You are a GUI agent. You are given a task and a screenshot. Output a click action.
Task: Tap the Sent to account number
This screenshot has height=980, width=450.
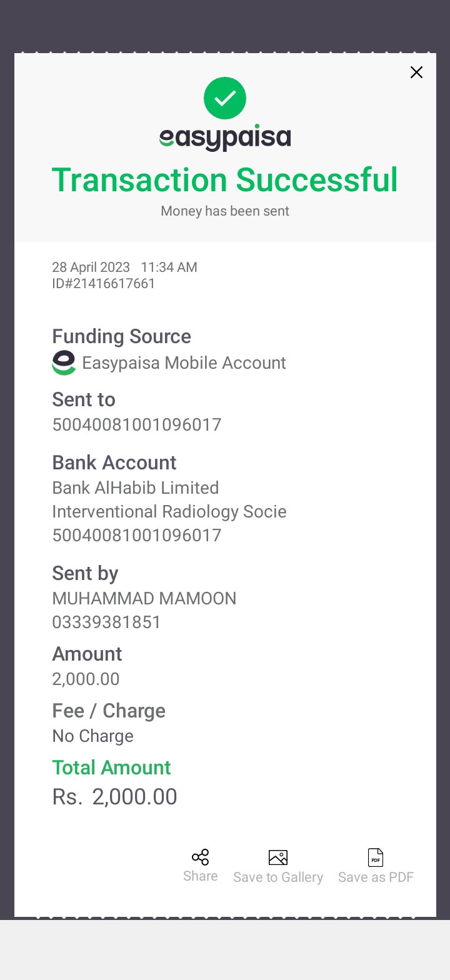tap(137, 425)
